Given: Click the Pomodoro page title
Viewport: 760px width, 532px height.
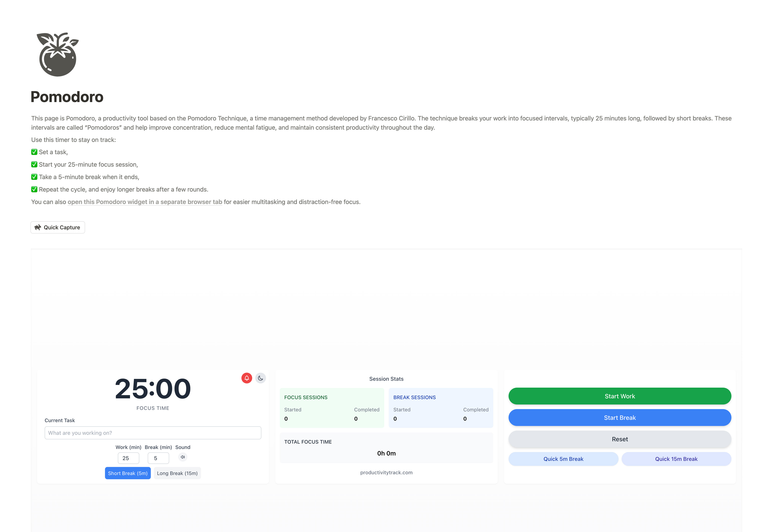Looking at the screenshot, I should click(x=67, y=97).
